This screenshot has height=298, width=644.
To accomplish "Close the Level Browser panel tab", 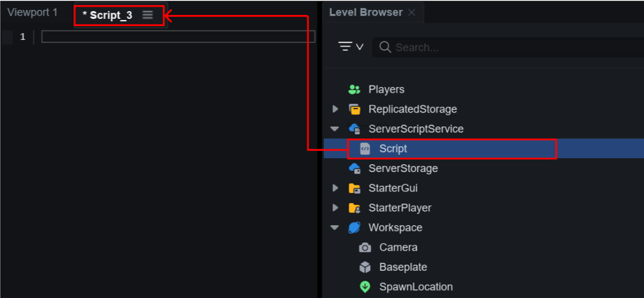I will click(x=411, y=12).
